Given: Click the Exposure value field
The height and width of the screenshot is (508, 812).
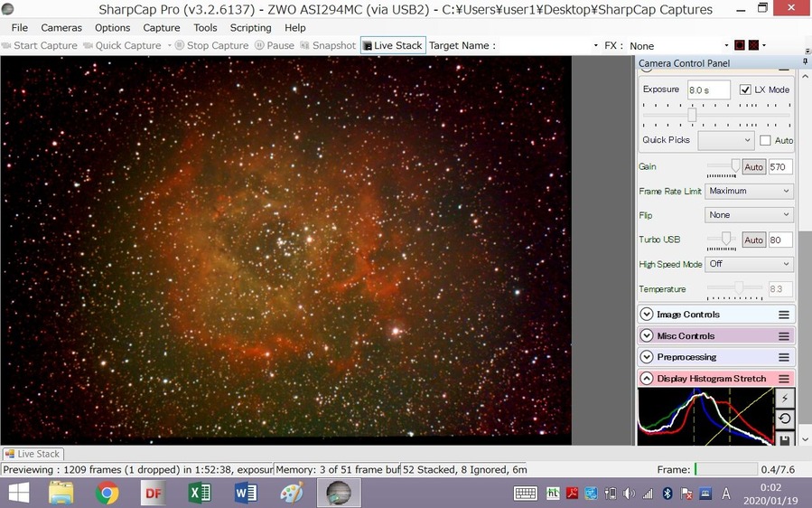Looking at the screenshot, I should point(708,89).
